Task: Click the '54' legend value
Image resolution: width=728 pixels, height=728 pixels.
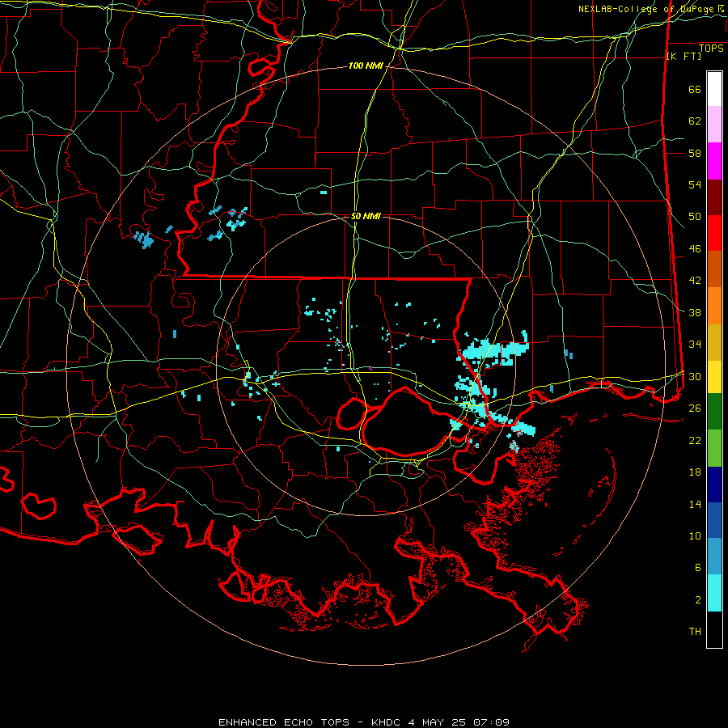Action: tap(695, 185)
